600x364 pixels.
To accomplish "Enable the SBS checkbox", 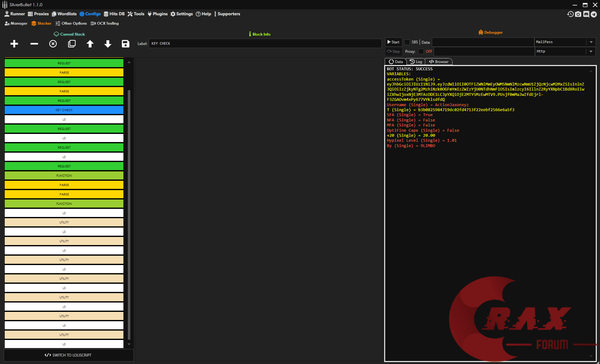I will pos(407,42).
